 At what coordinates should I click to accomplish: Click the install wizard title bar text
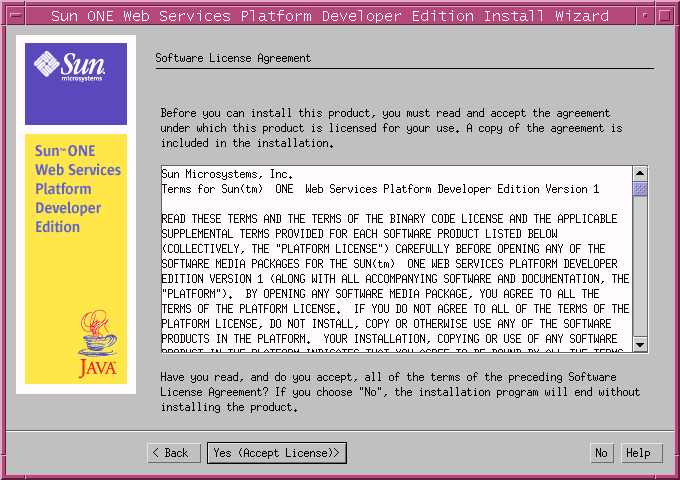[x=330, y=16]
